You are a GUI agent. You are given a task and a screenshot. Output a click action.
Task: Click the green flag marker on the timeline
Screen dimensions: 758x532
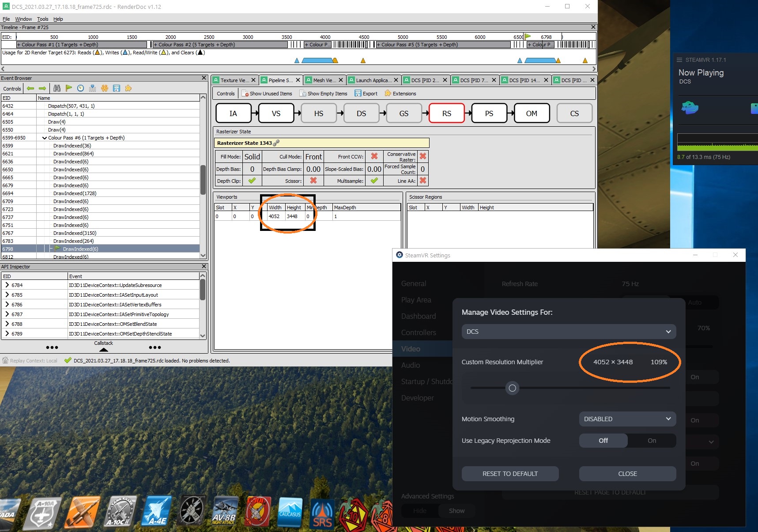point(527,37)
